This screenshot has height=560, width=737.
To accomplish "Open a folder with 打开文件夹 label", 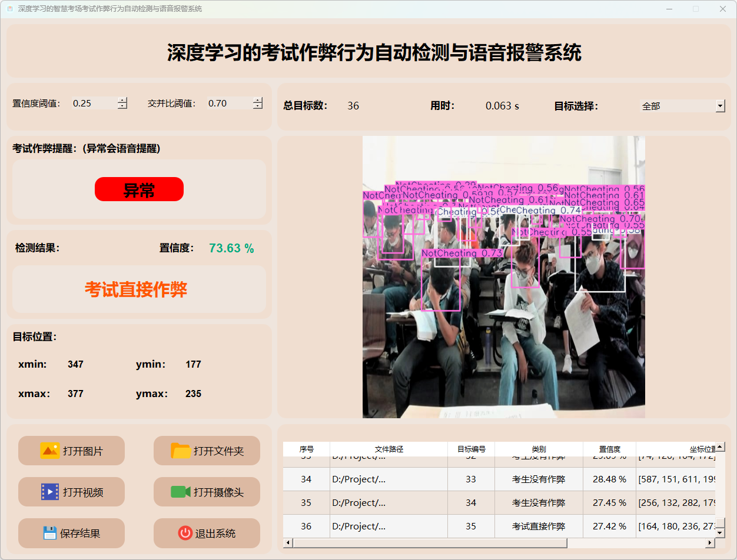I will pyautogui.click(x=218, y=451).
